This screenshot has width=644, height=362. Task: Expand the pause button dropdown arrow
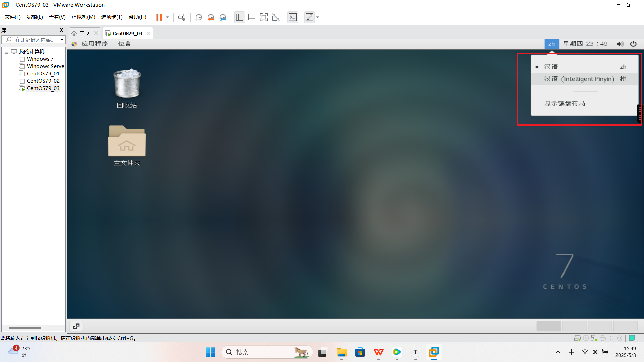[167, 17]
